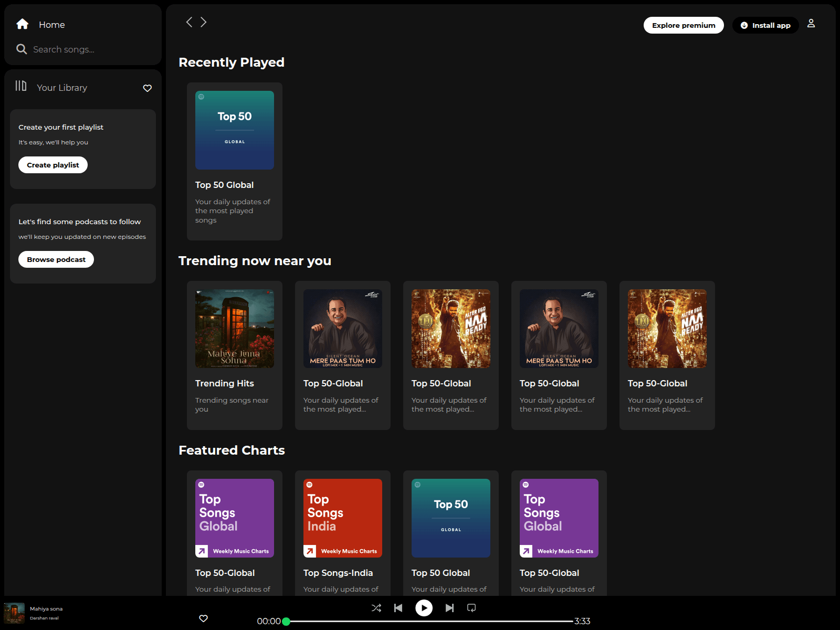Image resolution: width=840 pixels, height=630 pixels.
Task: Click the progress slider green handle
Action: pyautogui.click(x=286, y=622)
